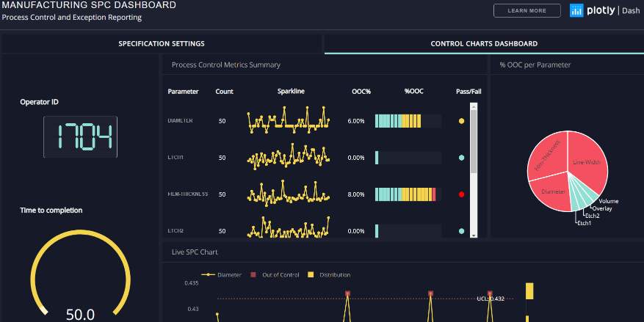Viewport: 644px width, 322px height.
Task: Click the Film-Thickness %OOC progress bar
Action: [x=408, y=194]
